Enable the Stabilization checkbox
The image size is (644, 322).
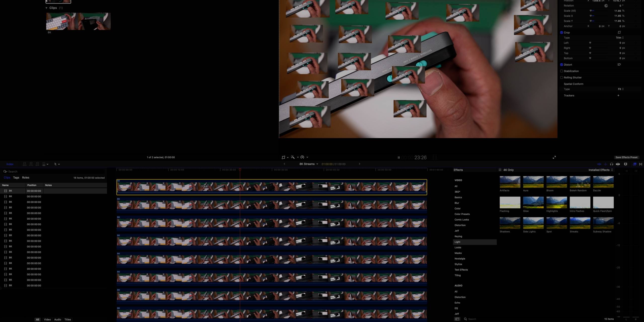click(x=561, y=71)
